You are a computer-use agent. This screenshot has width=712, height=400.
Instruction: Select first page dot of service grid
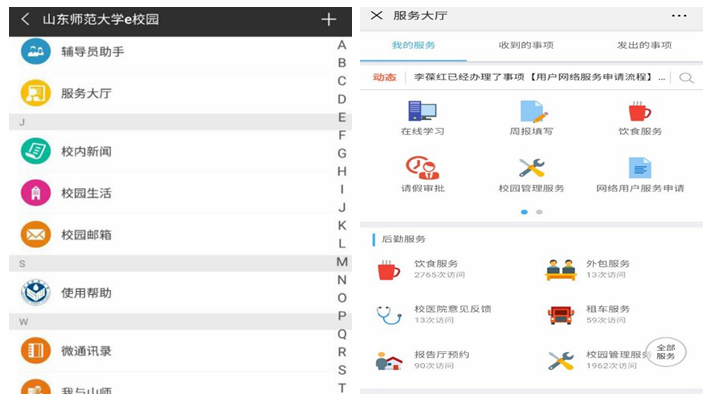coord(524,212)
